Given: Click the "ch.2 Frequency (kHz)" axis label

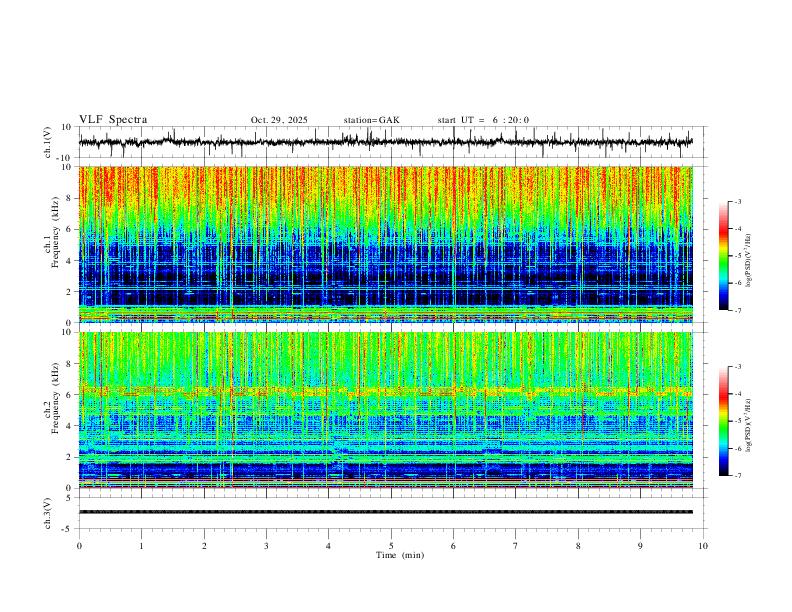Looking at the screenshot, I should pos(52,398).
